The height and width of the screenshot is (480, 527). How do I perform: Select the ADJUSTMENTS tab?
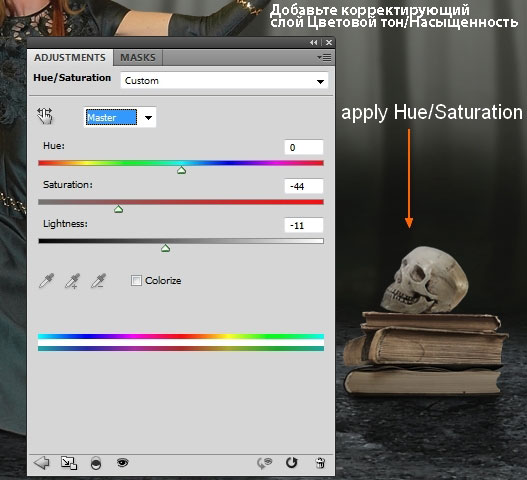[x=70, y=57]
